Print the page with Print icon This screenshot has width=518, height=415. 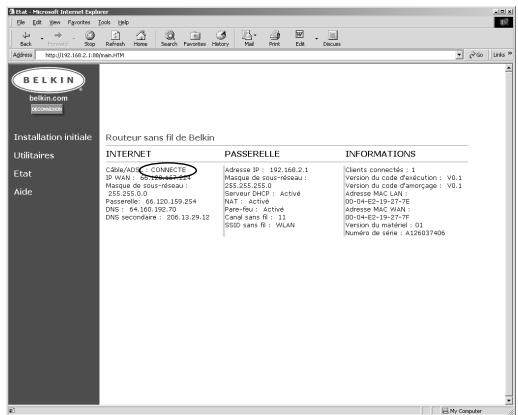click(x=274, y=39)
